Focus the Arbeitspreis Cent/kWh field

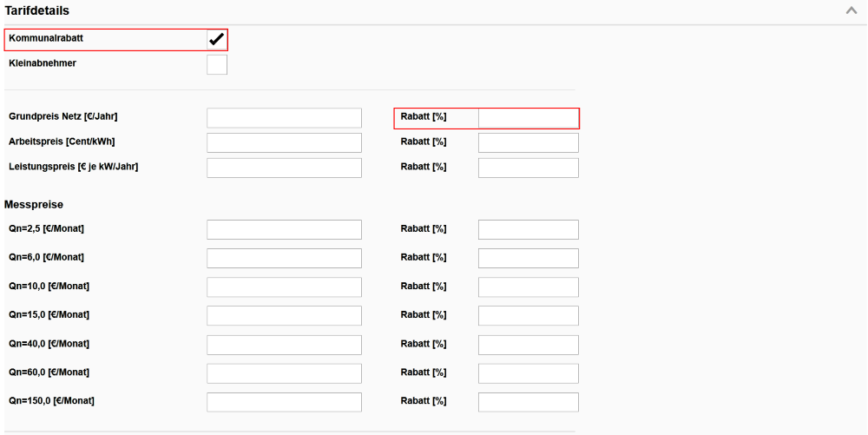[284, 142]
